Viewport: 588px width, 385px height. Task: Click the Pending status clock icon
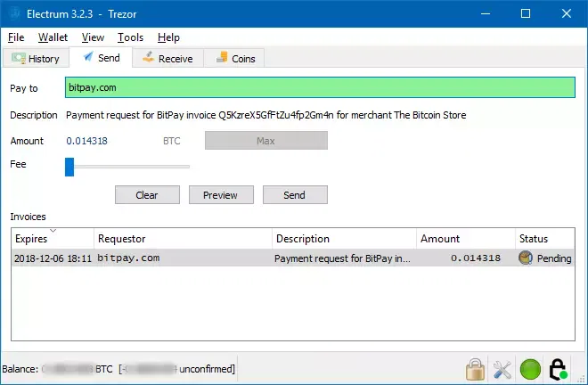pos(526,258)
